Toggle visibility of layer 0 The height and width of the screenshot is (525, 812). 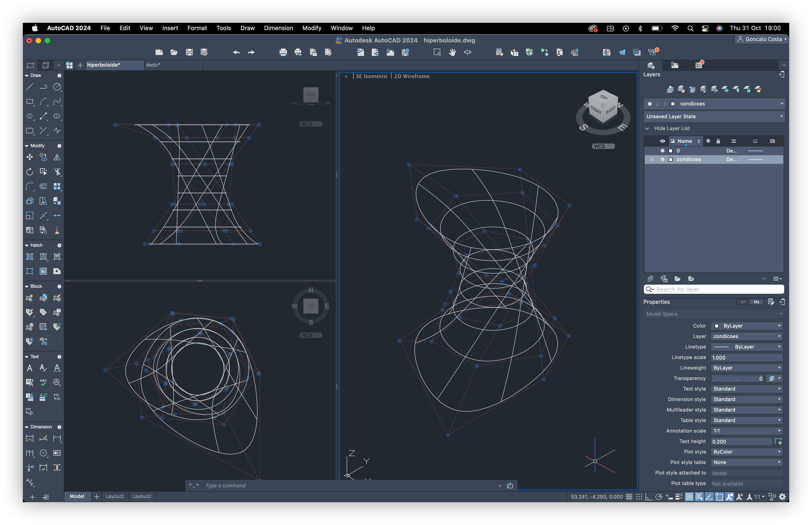(x=662, y=151)
